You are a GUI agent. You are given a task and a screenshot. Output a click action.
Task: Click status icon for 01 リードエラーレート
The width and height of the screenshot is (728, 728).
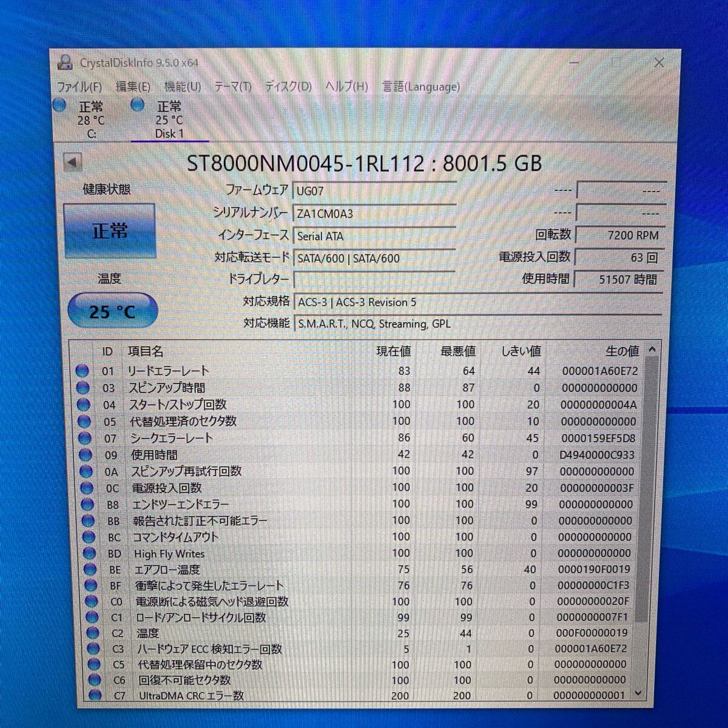coord(82,371)
